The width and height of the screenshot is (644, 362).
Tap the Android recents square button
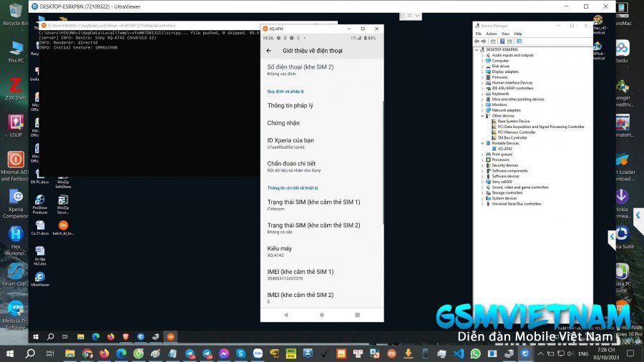pos(357,315)
